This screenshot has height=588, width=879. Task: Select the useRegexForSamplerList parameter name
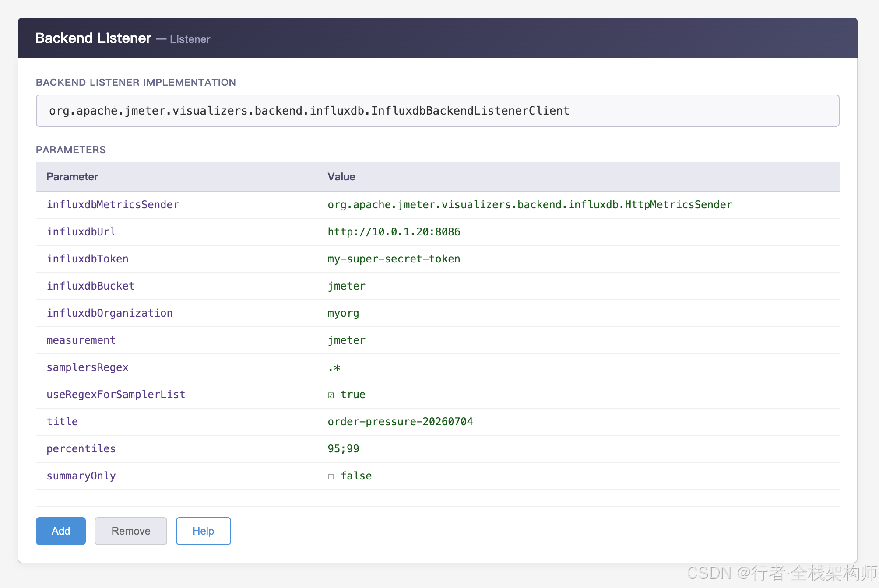tap(116, 395)
